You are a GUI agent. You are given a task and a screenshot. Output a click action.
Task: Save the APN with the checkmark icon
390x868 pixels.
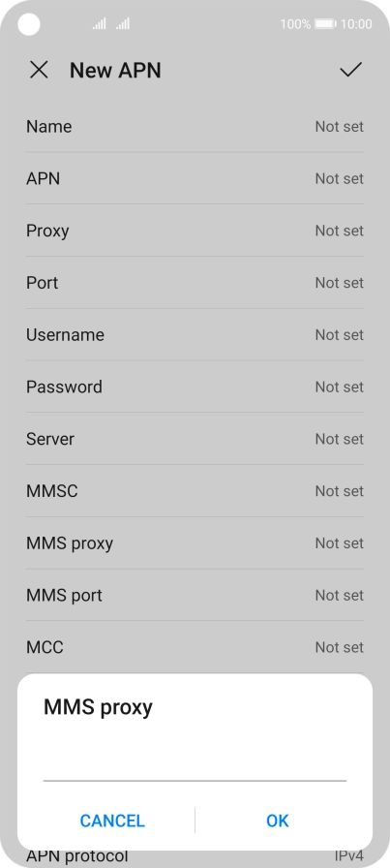pyautogui.click(x=350, y=70)
